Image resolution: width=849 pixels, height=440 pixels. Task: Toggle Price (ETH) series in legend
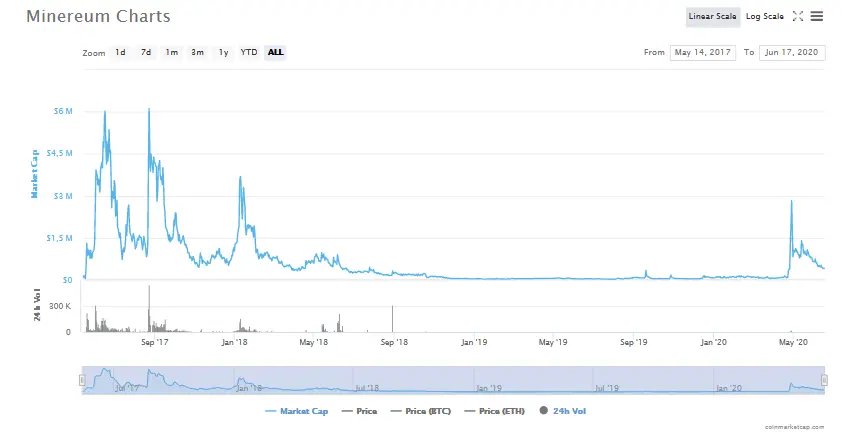coord(494,411)
